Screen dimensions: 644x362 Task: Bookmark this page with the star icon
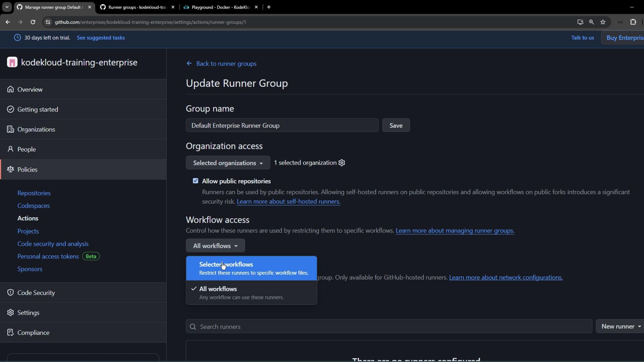point(603,22)
